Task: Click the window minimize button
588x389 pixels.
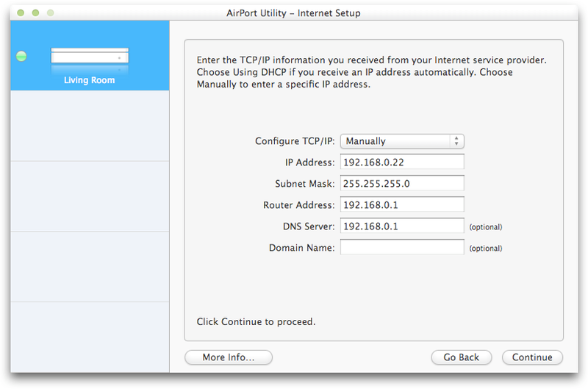Action: click(x=35, y=13)
